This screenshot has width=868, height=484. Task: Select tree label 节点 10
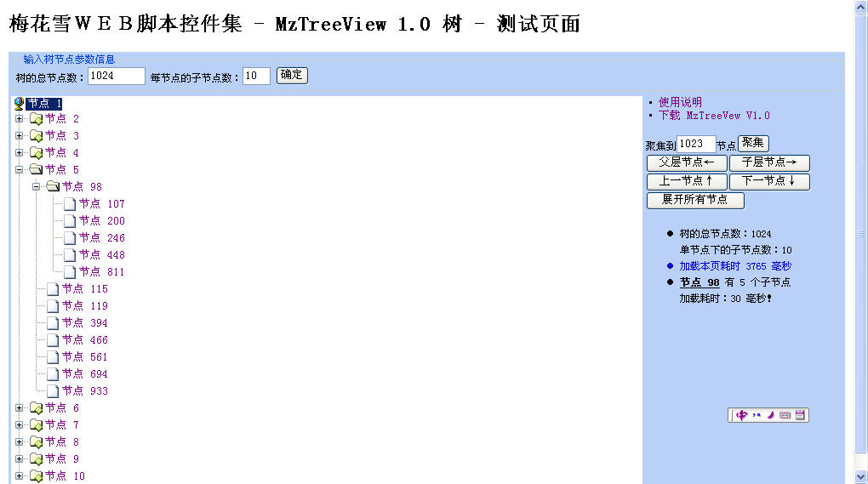coord(65,476)
